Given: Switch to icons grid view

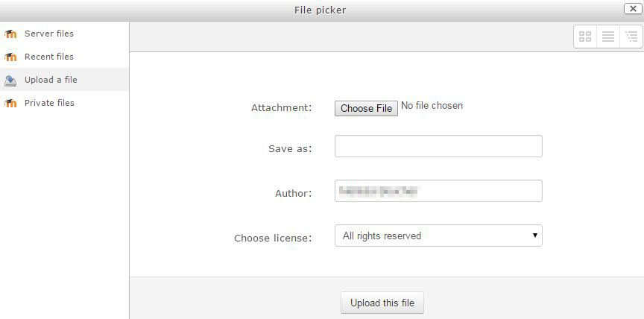Looking at the screenshot, I should 585,37.
